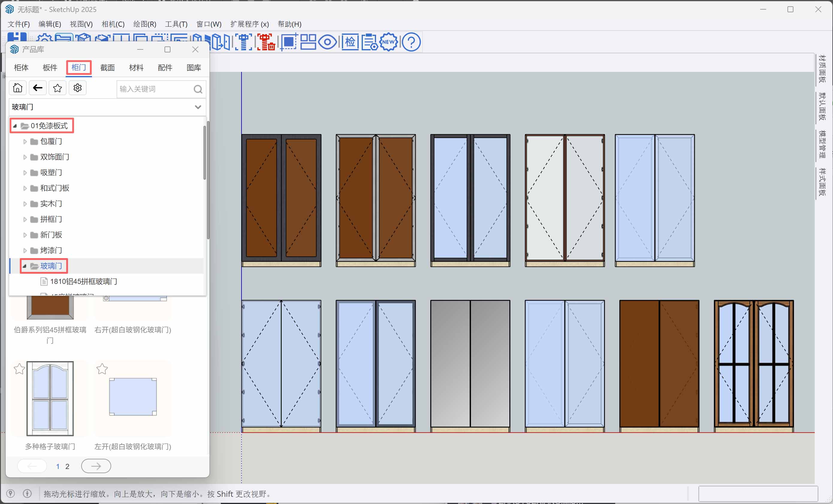Click the blue screw hardware toolbar icon

coord(243,42)
